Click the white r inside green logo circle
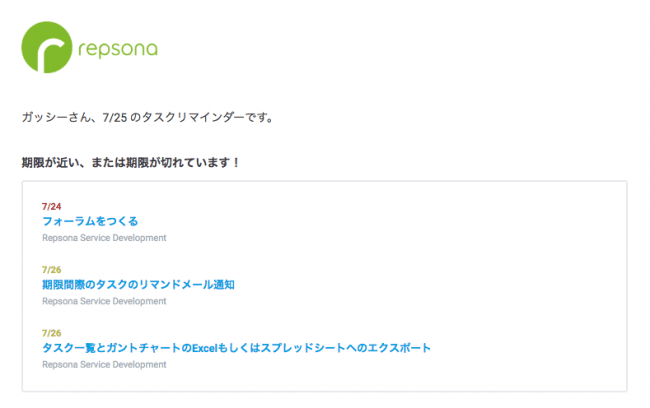This screenshot has height=408, width=650. click(51, 53)
